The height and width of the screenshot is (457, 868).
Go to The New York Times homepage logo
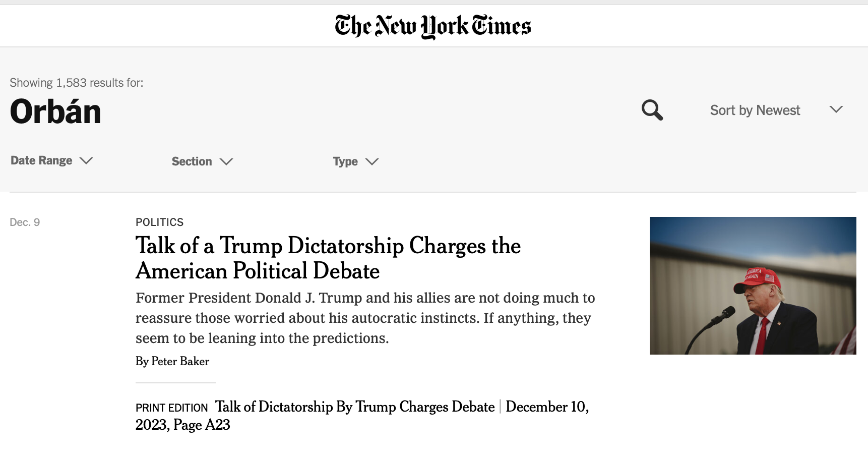pyautogui.click(x=433, y=26)
